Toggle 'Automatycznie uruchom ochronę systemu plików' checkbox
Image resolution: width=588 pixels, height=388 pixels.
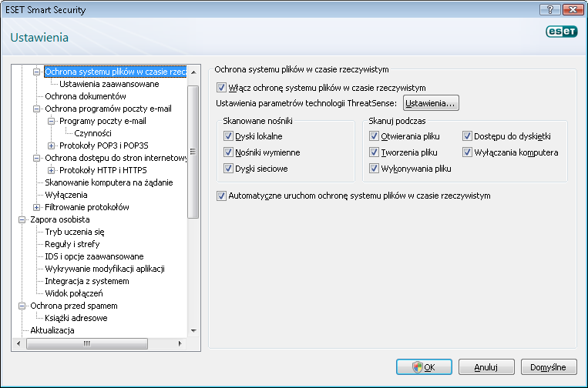[x=221, y=196]
